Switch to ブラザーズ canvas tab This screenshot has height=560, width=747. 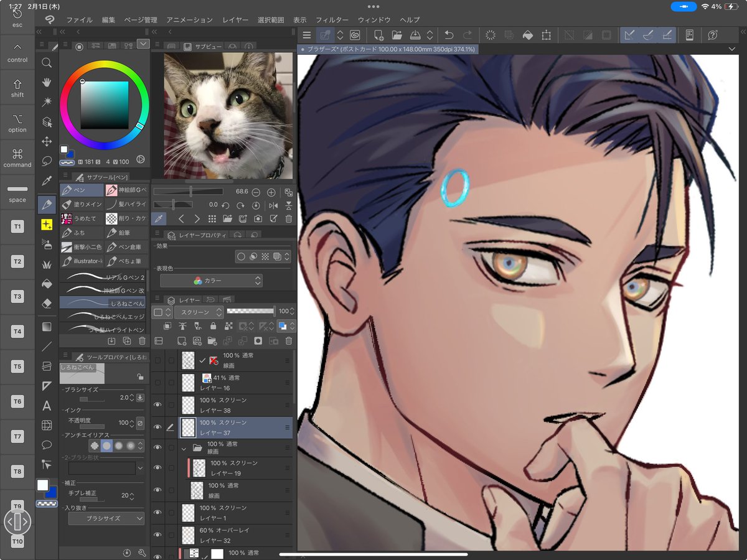[x=388, y=49]
